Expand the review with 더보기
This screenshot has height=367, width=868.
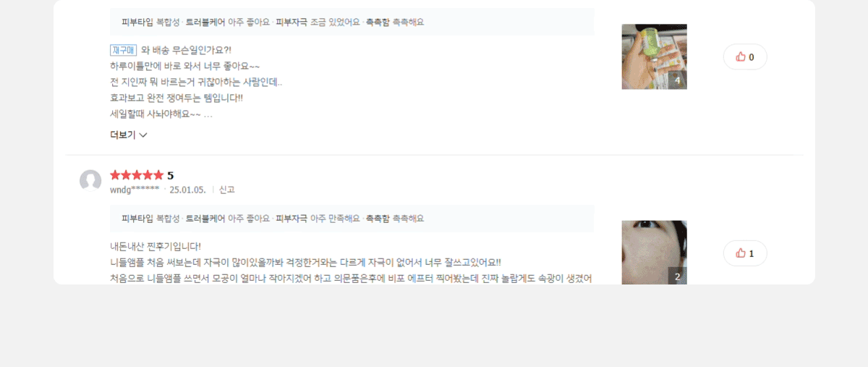coord(129,135)
